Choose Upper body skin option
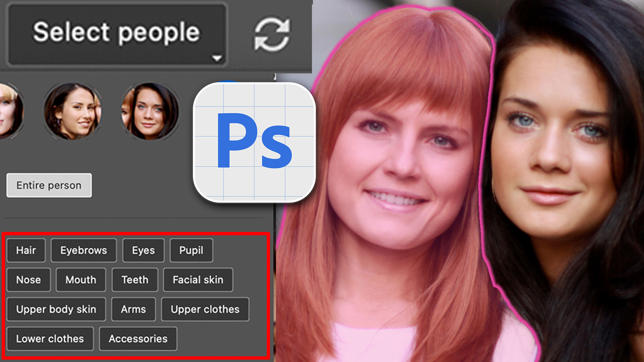 click(56, 309)
